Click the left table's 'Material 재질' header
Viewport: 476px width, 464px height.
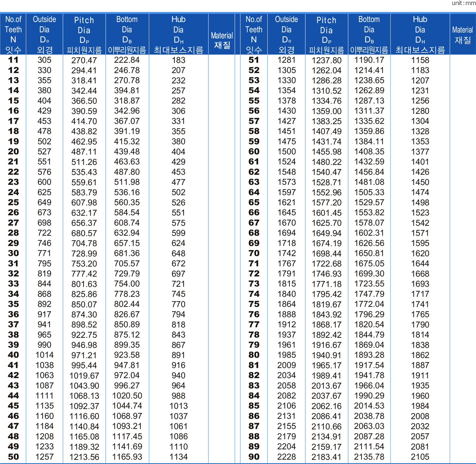coord(222,34)
